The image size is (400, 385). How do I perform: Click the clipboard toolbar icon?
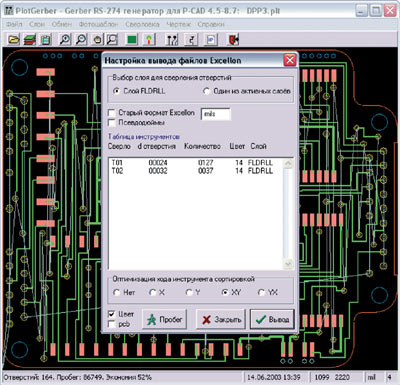point(45,40)
